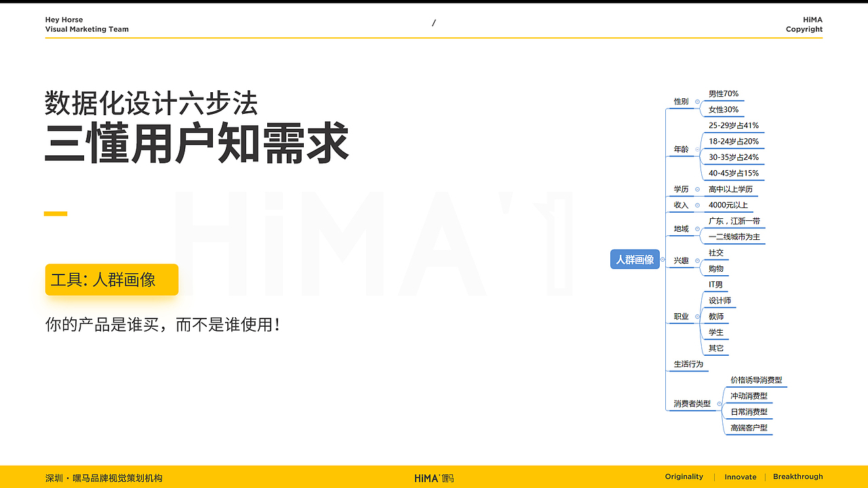
Task: Expand the 价格诱导消费型 node
Action: 756,380
